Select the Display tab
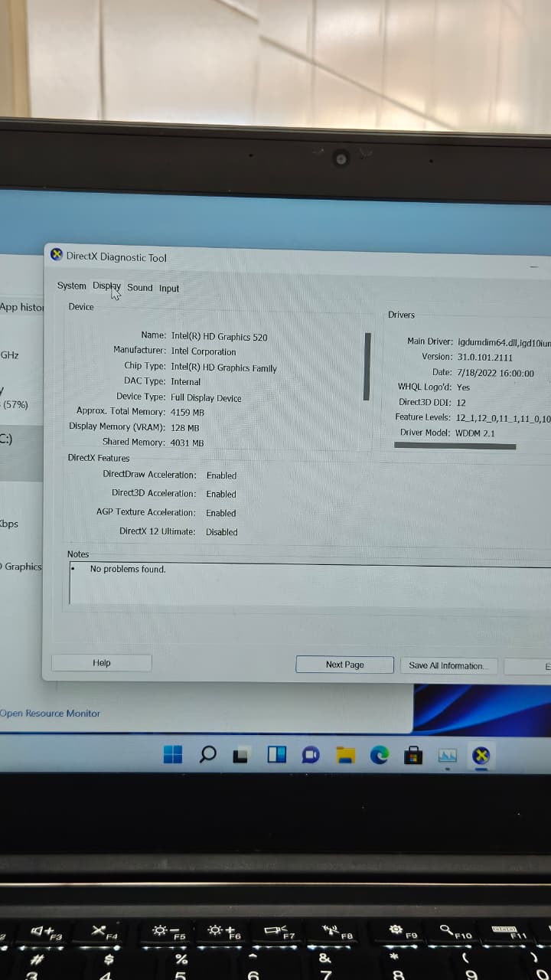 [106, 286]
